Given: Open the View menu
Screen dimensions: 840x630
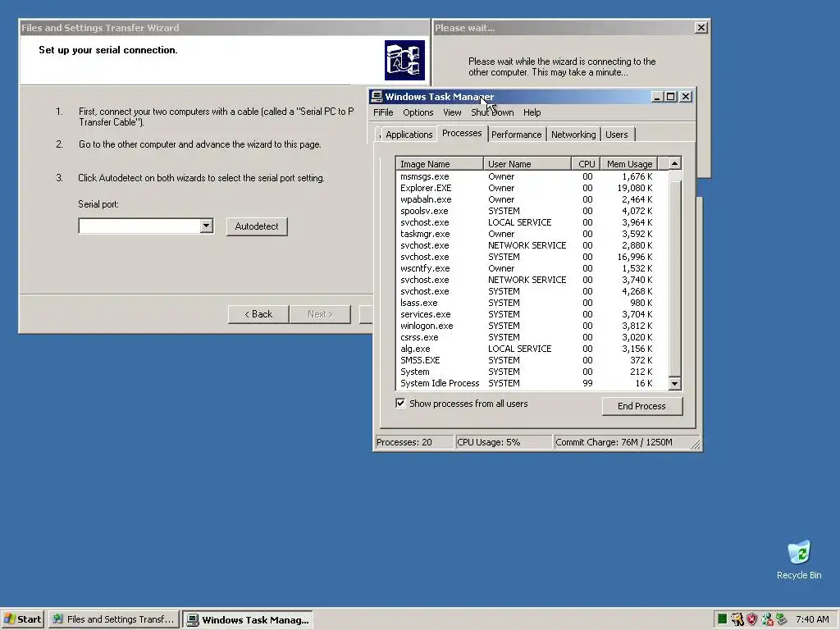Looking at the screenshot, I should pos(452,112).
